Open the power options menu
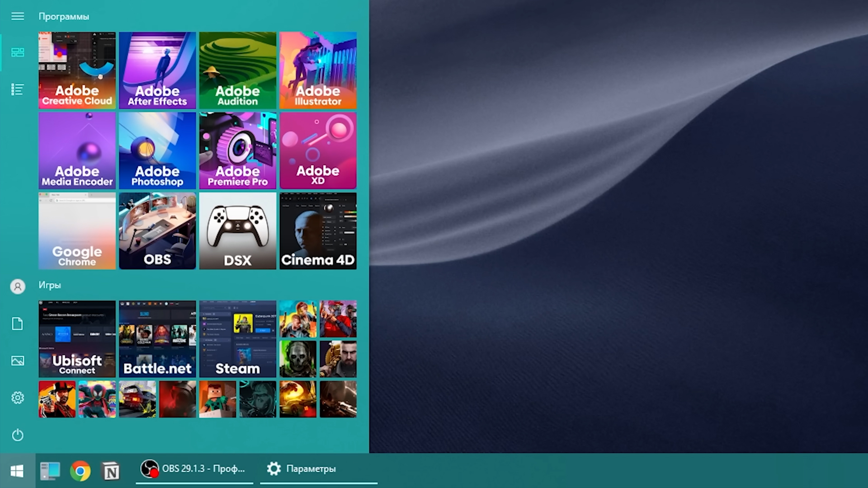The image size is (868, 488). (18, 435)
